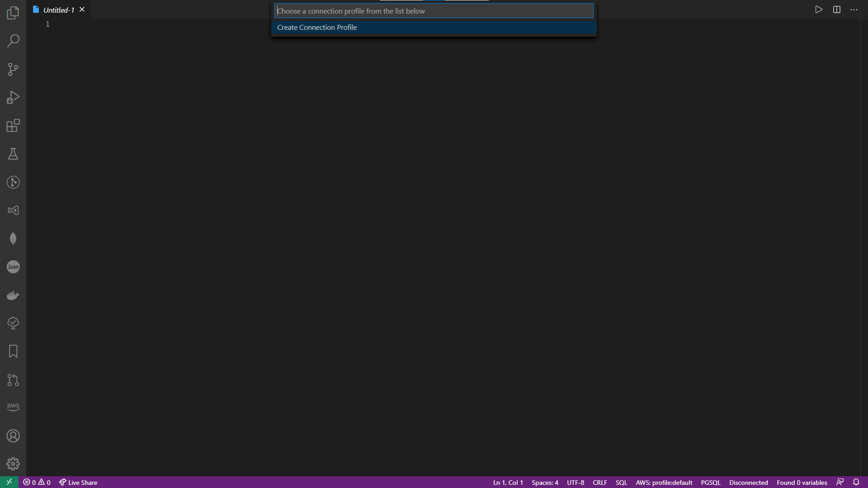Split the editor to the right
The width and height of the screenshot is (868, 488).
pyautogui.click(x=836, y=9)
